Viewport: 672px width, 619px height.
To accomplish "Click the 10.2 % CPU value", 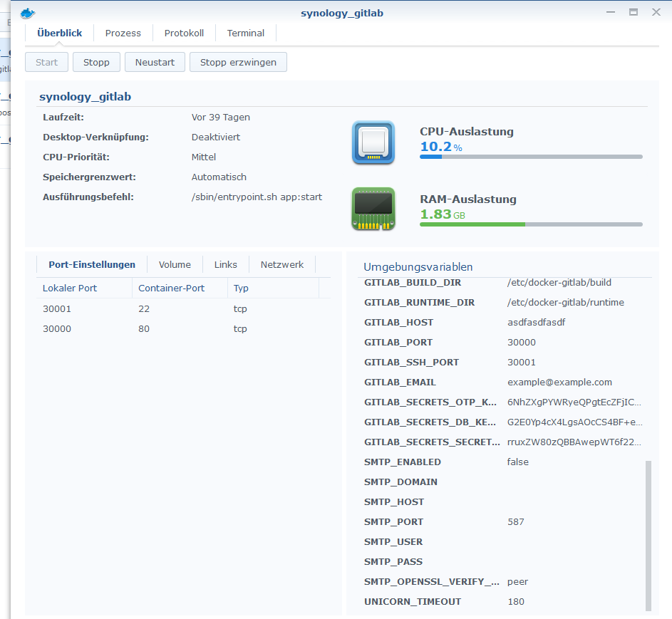I will click(441, 147).
